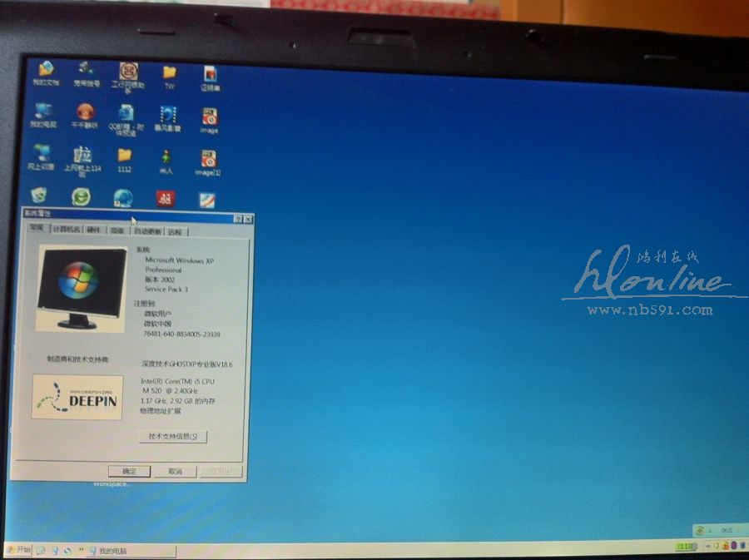Select the TW folder on the desktop
The image size is (749, 560).
170,77
